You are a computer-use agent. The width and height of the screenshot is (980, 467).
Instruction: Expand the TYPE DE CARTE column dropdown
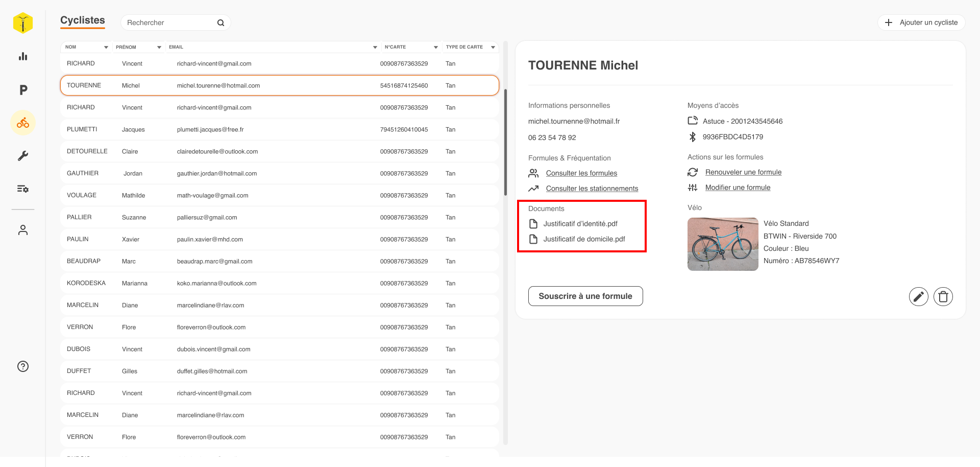click(493, 48)
